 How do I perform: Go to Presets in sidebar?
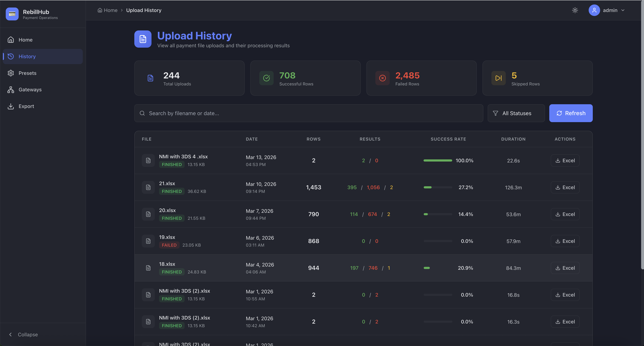pyautogui.click(x=43, y=73)
